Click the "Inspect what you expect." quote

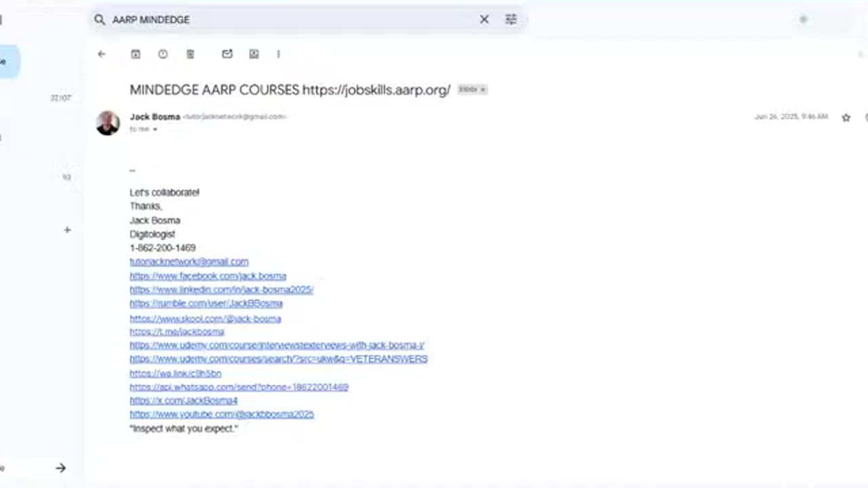pyautogui.click(x=184, y=429)
